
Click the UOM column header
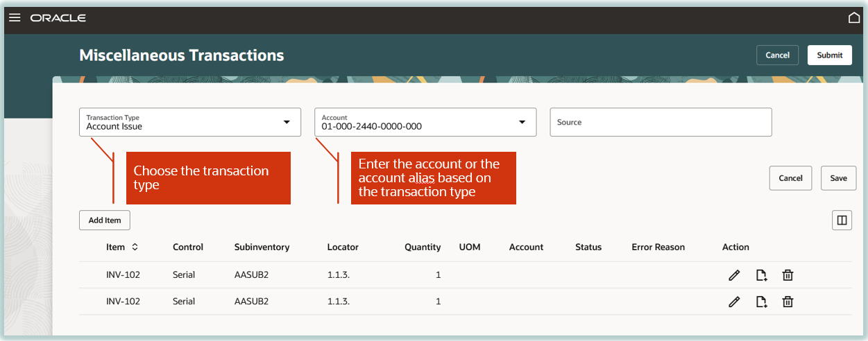click(470, 247)
